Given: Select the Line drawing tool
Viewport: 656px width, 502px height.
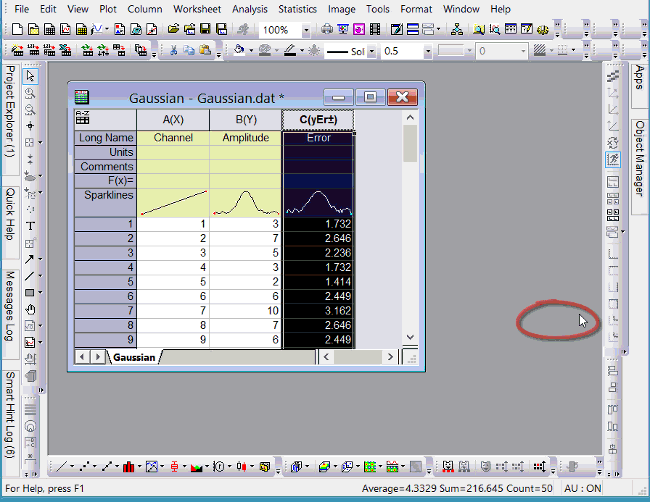Looking at the screenshot, I should 29,276.
